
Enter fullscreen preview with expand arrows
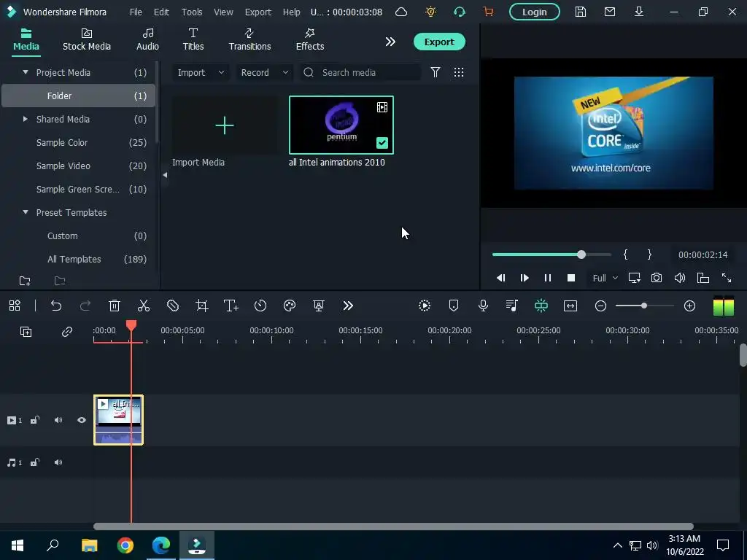(727, 278)
